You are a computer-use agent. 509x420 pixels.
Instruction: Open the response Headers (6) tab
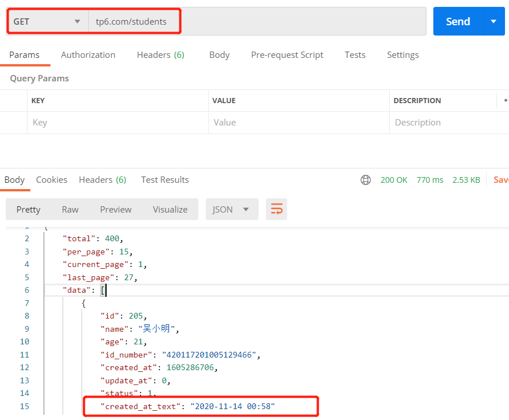point(103,180)
